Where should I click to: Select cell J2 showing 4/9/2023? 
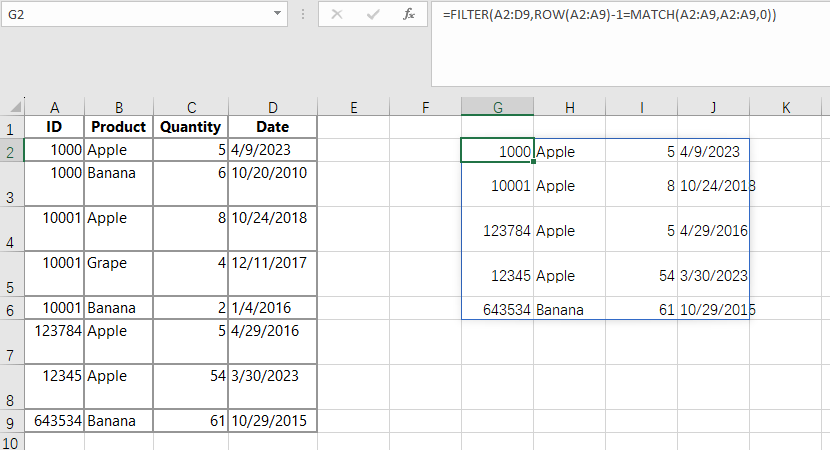[714, 150]
